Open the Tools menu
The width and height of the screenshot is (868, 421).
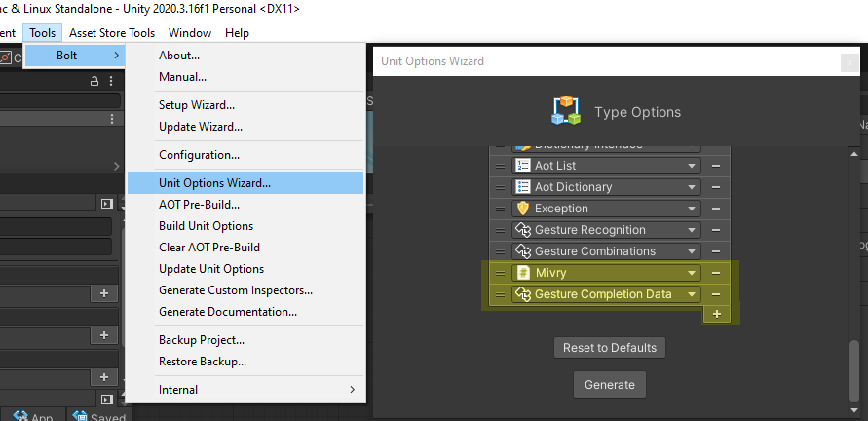tap(43, 33)
